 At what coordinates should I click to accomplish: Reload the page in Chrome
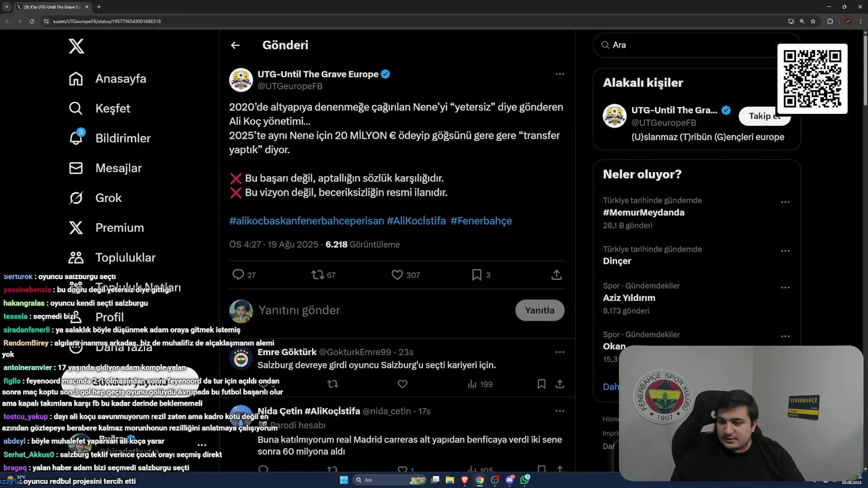click(31, 21)
